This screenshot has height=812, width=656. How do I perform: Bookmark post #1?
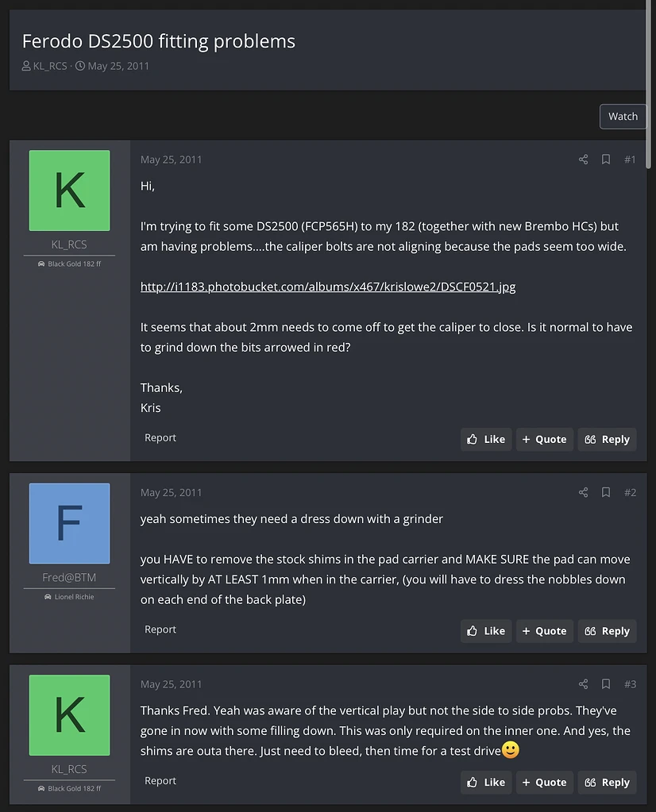click(605, 160)
